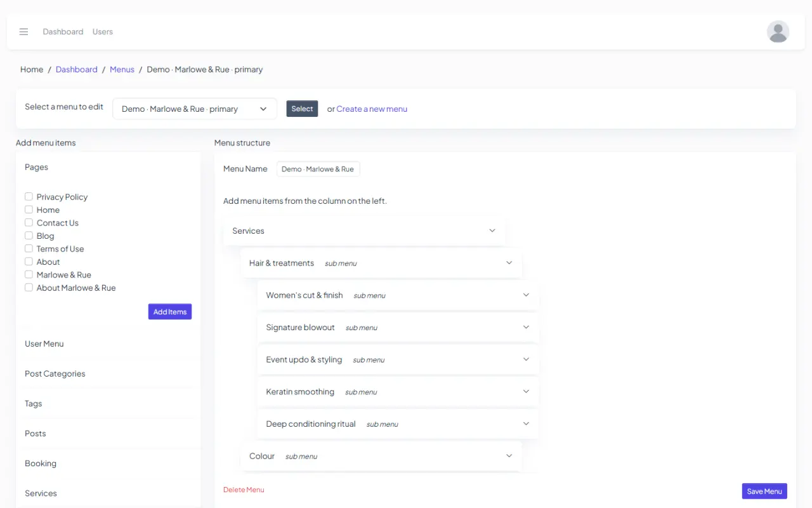The image size is (812, 508).
Task: Check the Privacy Policy page checkbox
Action: click(29, 197)
